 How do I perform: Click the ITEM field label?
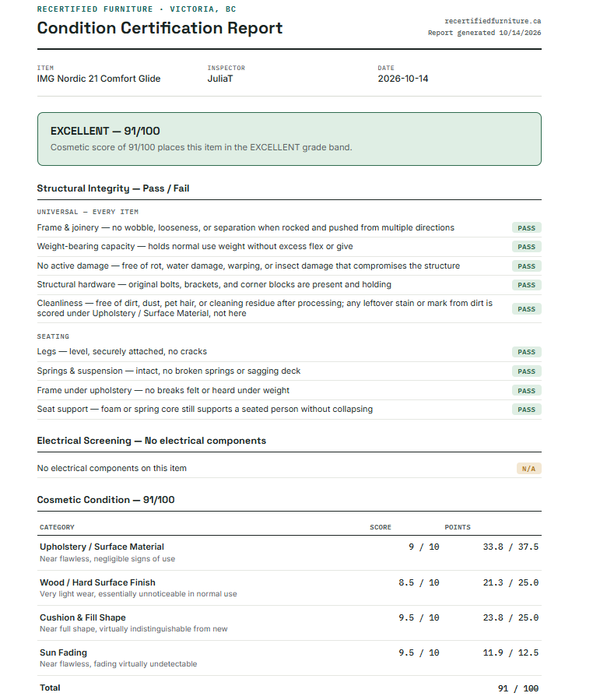45,68
